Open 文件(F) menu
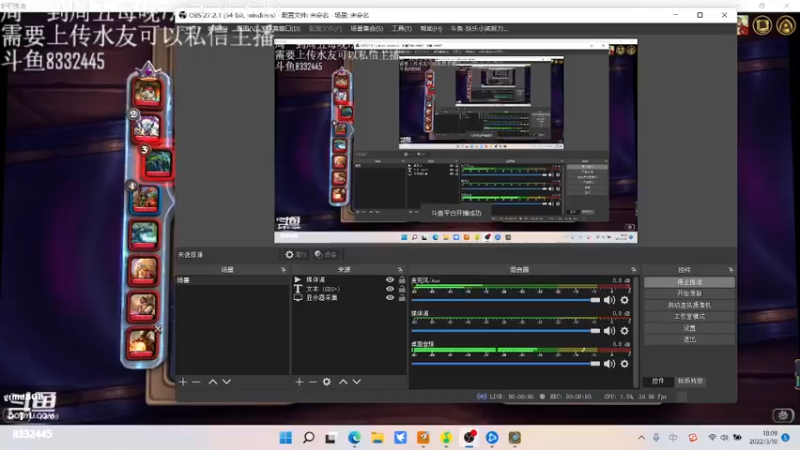The height and width of the screenshot is (450, 800). 187,29
